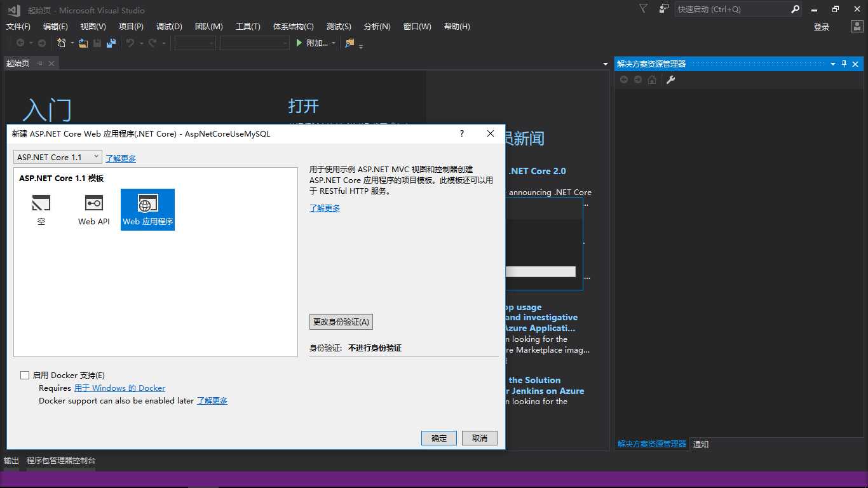Enable 启用 Docker 支持 checkbox

click(25, 376)
